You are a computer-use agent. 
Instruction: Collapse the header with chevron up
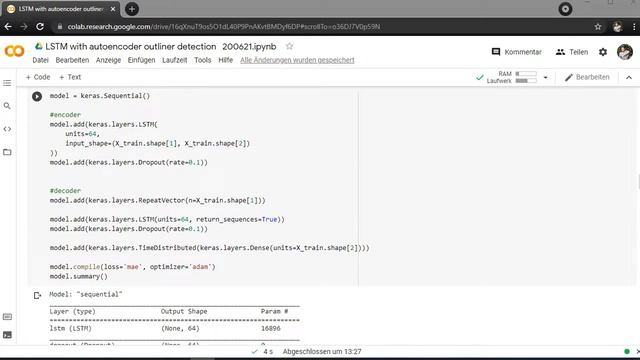pos(629,77)
